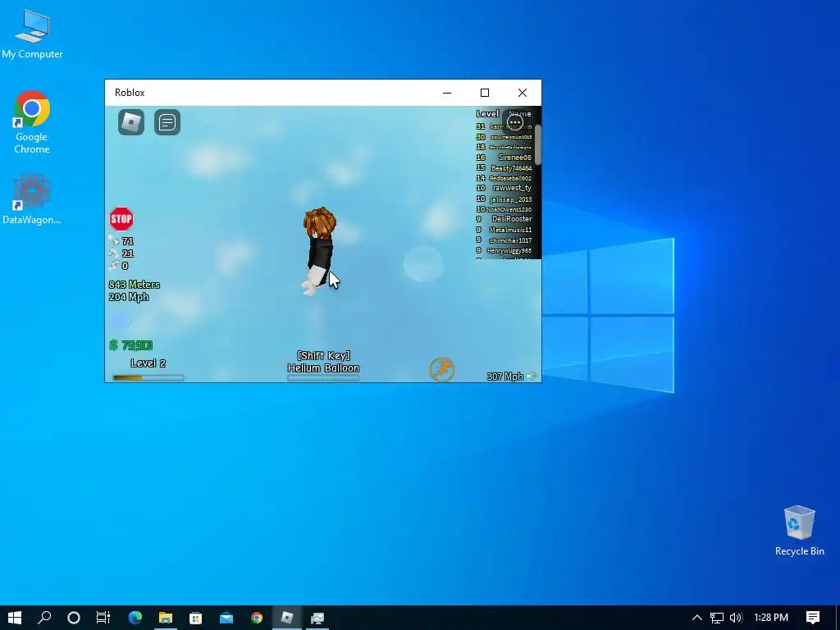Click the 79,901 money amount
This screenshot has width=840, height=630.
pyautogui.click(x=137, y=345)
